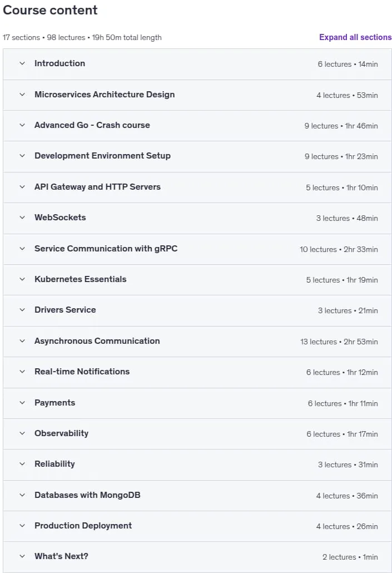Click the 10 lectures • 2hr 33min label
The image size is (392, 573).
[339, 249]
